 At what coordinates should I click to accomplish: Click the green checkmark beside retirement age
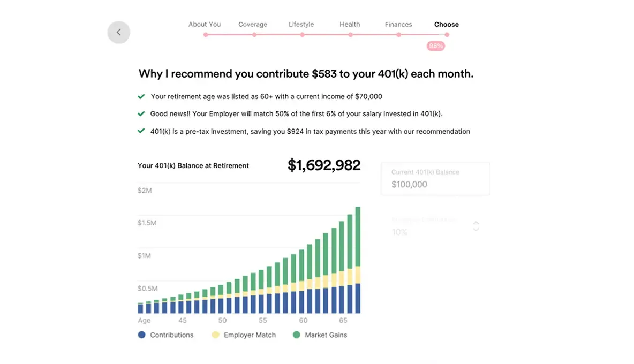click(x=141, y=97)
